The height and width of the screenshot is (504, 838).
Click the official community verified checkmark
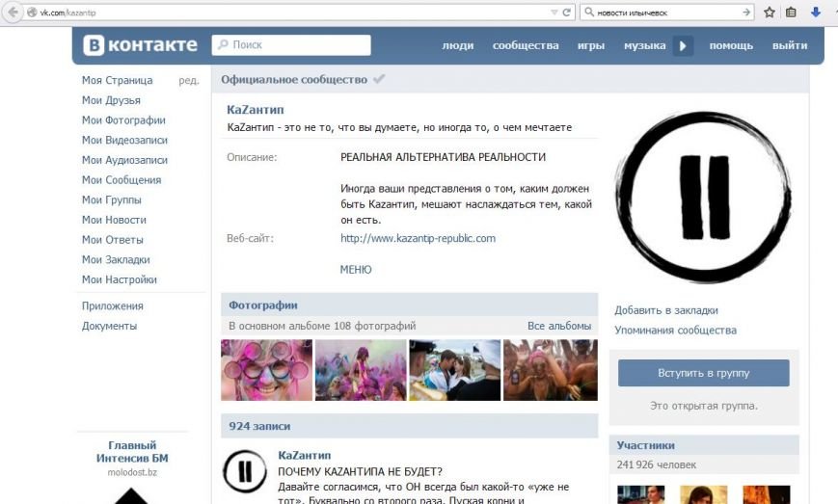pyautogui.click(x=379, y=79)
